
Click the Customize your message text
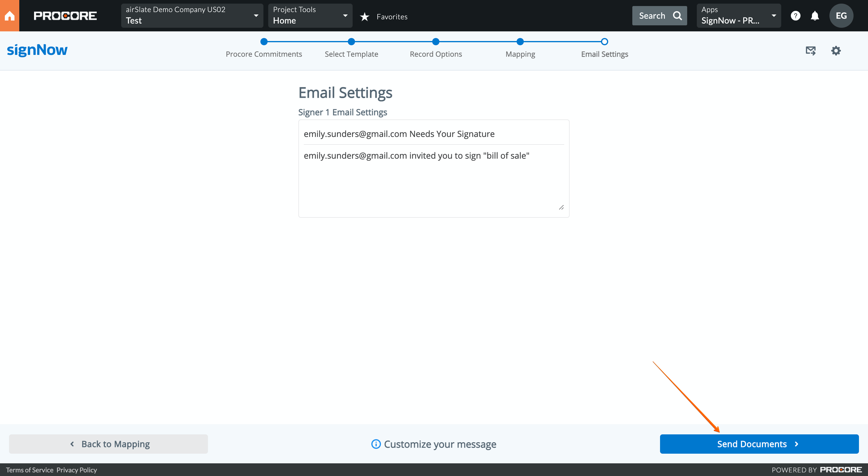[x=440, y=444]
